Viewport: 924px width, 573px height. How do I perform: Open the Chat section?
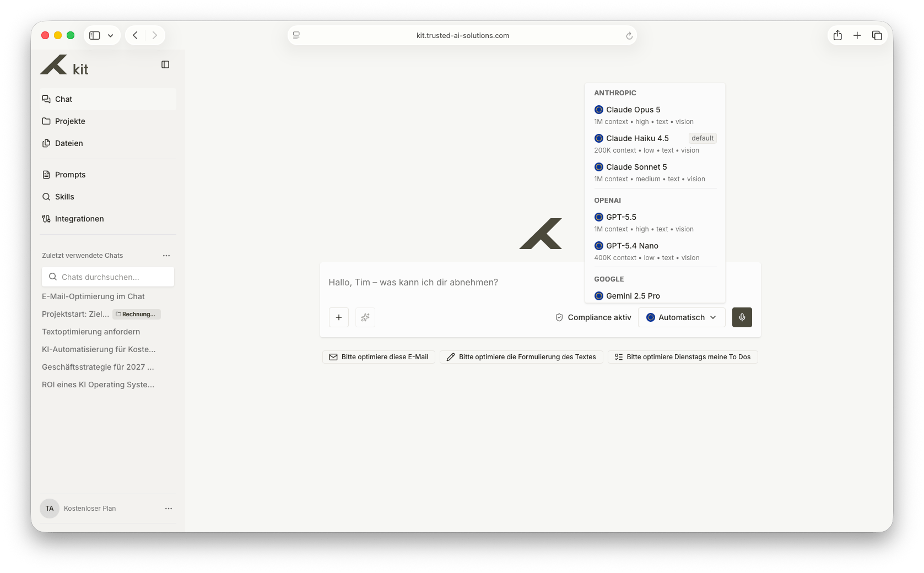point(108,99)
